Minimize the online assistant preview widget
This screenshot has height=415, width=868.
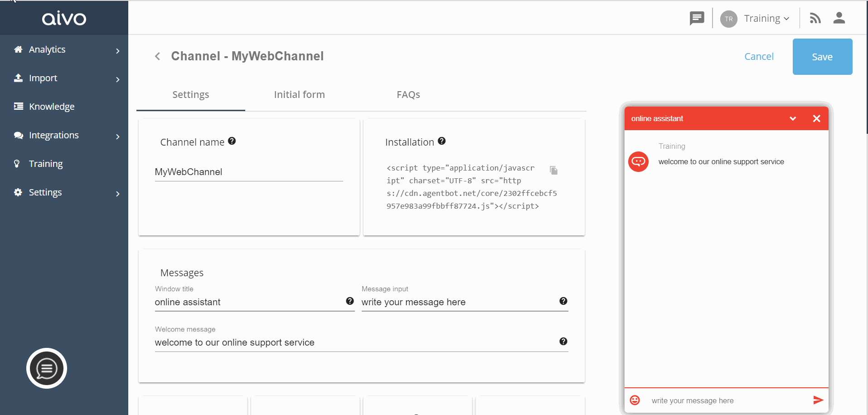tap(793, 118)
